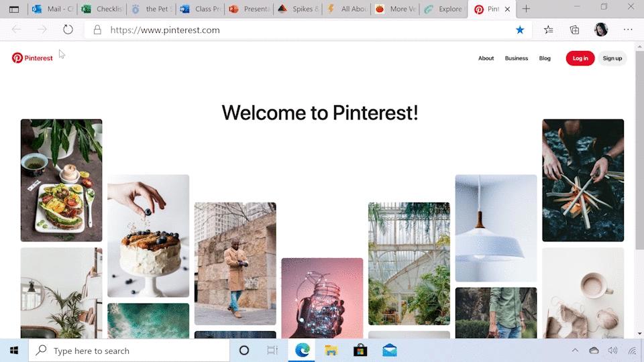
Task: Open Task View on the taskbar
Action: (x=272, y=351)
